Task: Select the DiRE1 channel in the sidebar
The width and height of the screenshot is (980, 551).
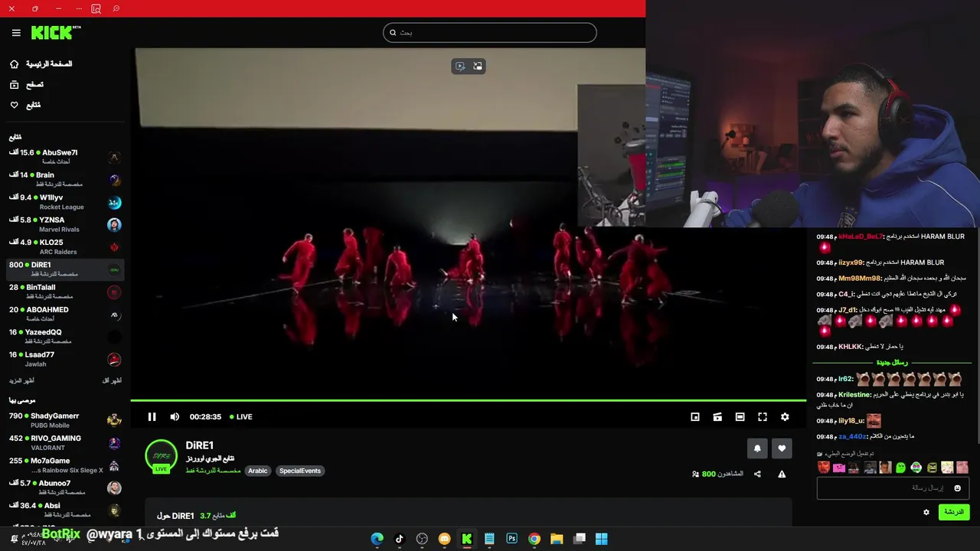Action: [65, 269]
